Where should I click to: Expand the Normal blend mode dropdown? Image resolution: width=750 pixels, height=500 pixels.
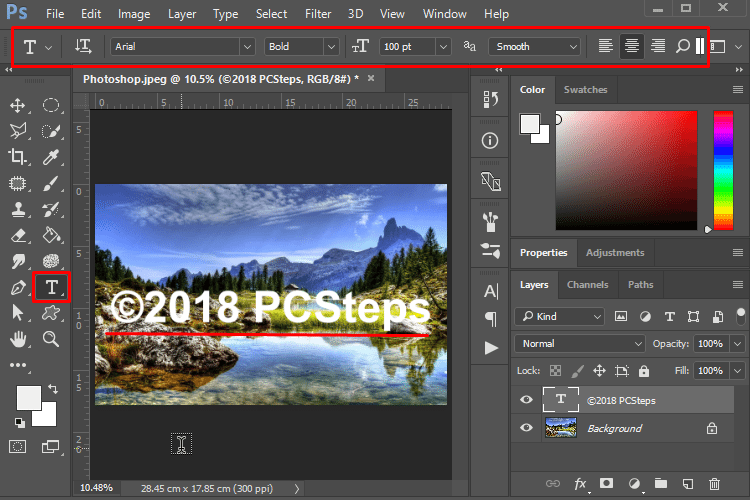pos(581,343)
